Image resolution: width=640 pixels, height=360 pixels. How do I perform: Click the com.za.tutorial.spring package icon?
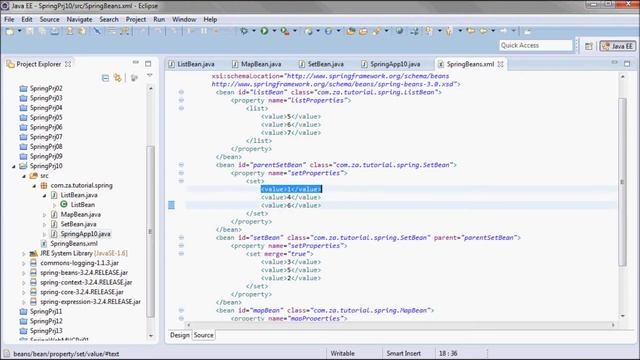44,185
